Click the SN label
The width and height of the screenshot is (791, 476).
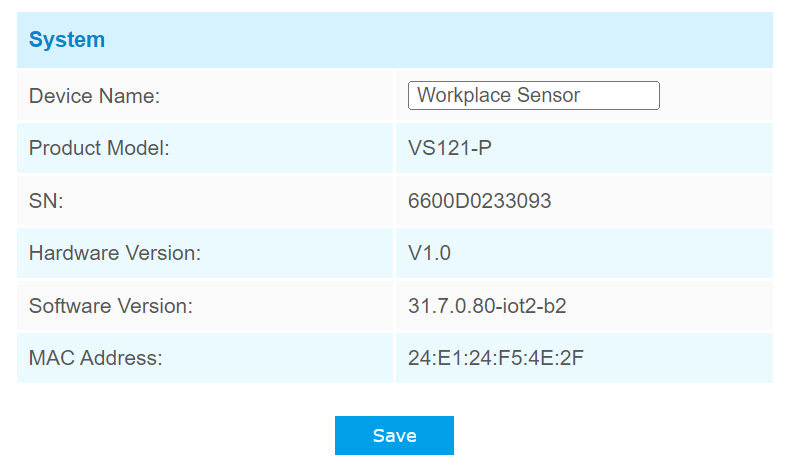(x=46, y=201)
